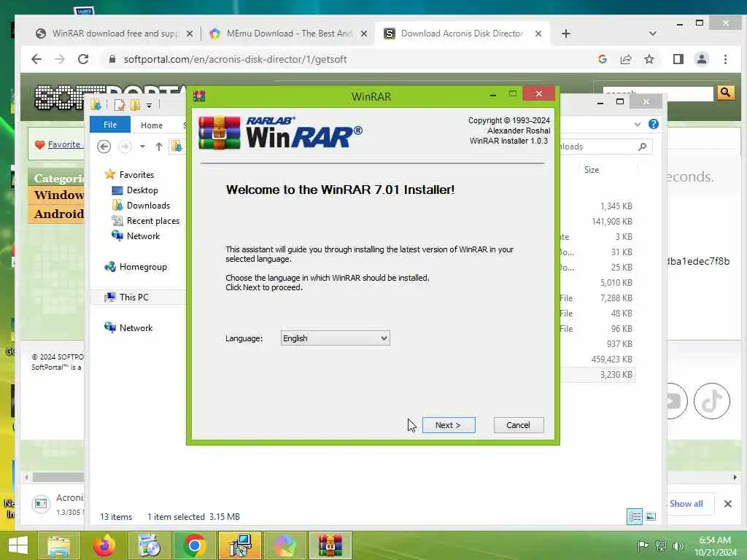Viewport: 747px width, 560px height.
Task: Open the File tab in File Explorer
Action: tap(110, 125)
